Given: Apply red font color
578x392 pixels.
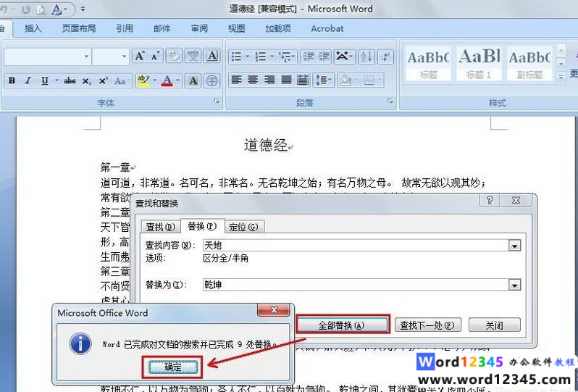Looking at the screenshot, I should pos(167,80).
